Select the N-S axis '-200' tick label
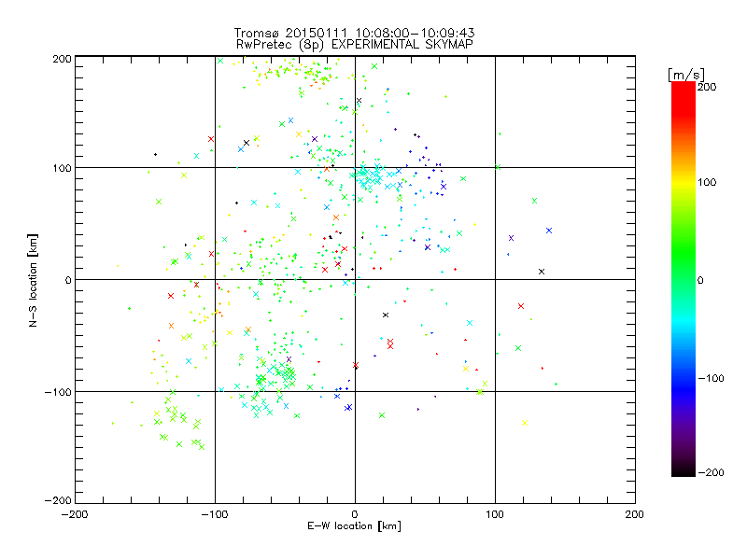The height and width of the screenshot is (560, 747). pyautogui.click(x=58, y=500)
